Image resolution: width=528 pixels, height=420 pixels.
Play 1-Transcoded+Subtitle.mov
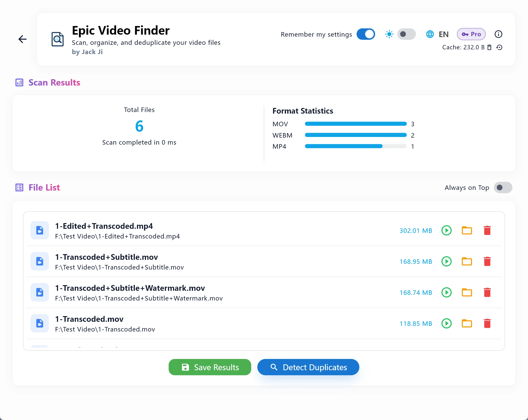point(447,261)
